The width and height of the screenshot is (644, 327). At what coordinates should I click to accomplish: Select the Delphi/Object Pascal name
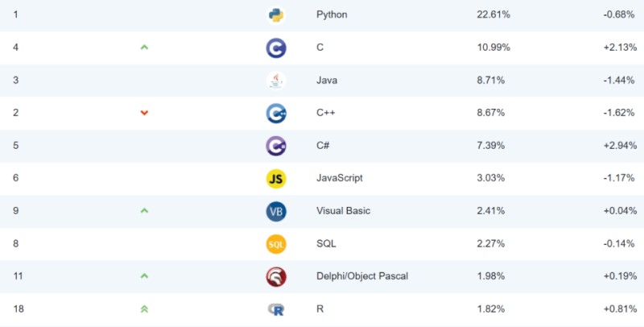click(362, 276)
